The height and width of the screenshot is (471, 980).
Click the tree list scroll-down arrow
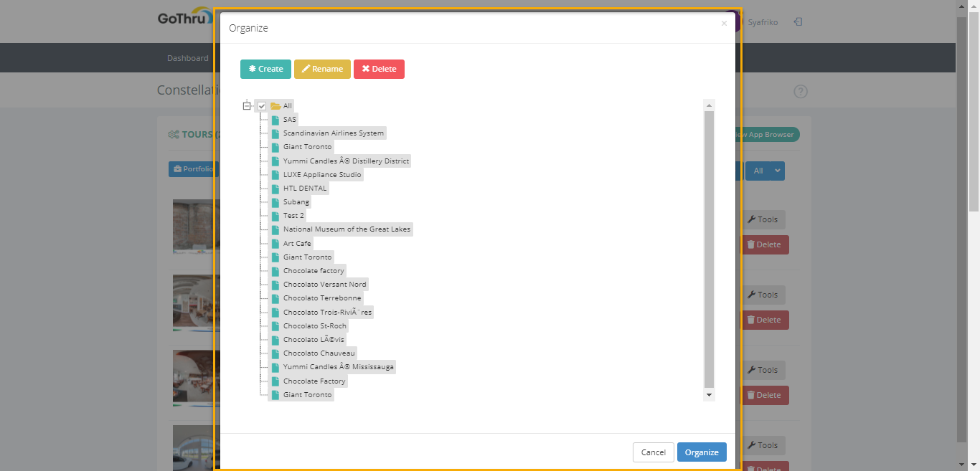point(710,395)
